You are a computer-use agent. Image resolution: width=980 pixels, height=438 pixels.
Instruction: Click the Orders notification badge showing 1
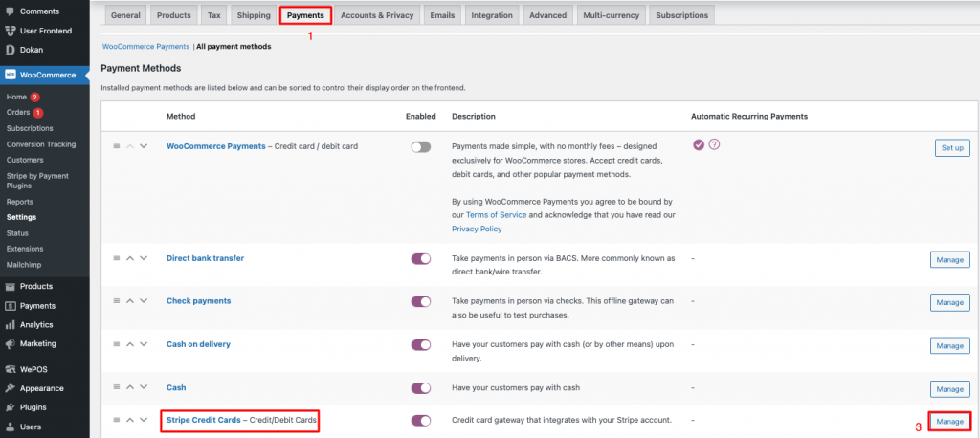click(38, 113)
